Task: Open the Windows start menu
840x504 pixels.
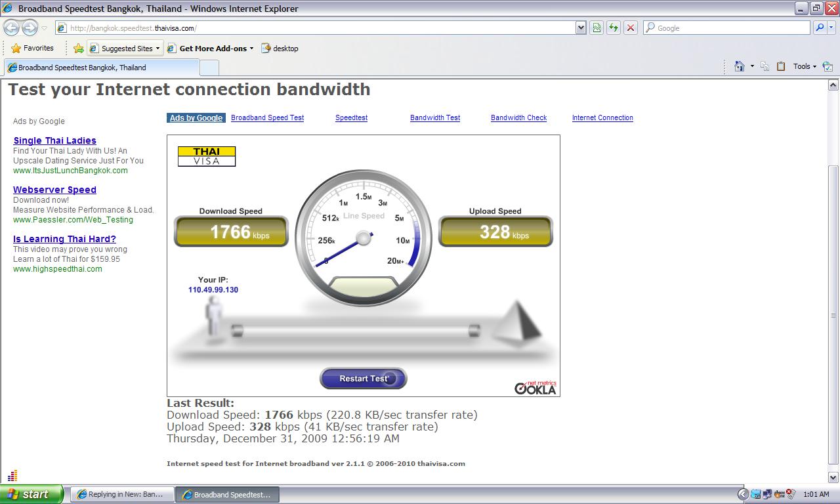Action: tap(31, 494)
